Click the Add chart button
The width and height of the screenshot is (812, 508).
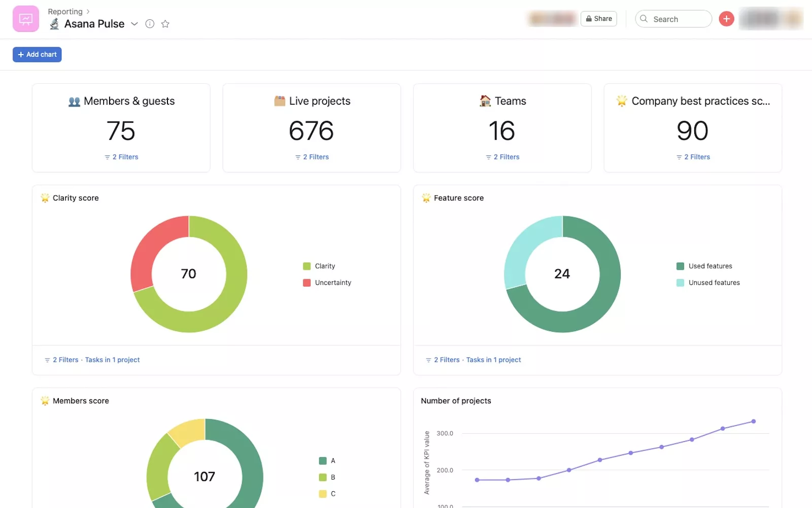click(37, 54)
